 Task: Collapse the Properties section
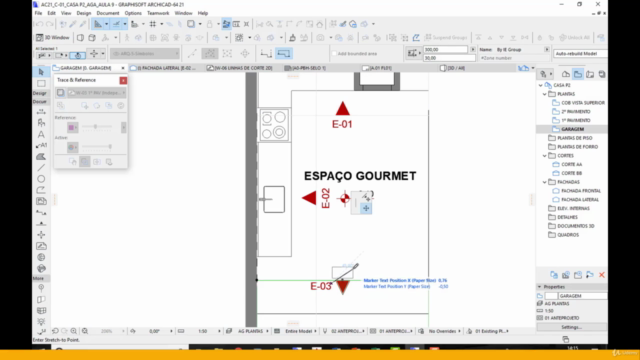[x=540, y=287]
